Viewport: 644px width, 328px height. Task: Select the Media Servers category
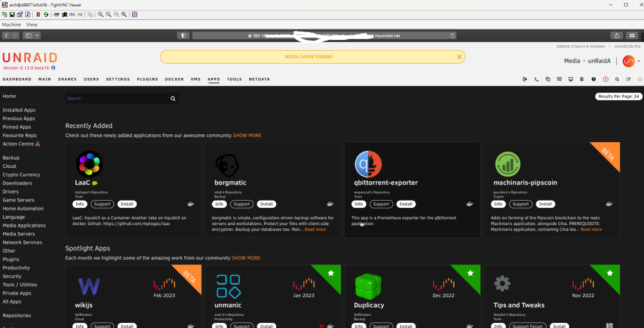pos(19,233)
